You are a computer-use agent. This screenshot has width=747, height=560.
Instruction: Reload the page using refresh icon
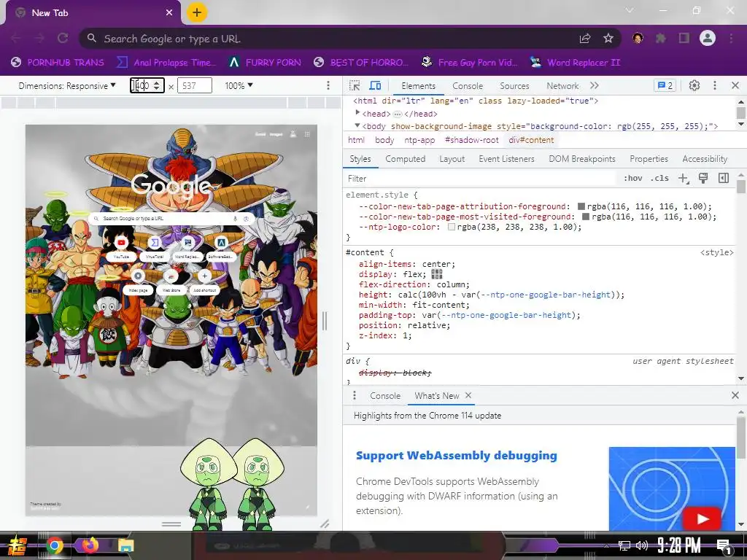tap(63, 38)
